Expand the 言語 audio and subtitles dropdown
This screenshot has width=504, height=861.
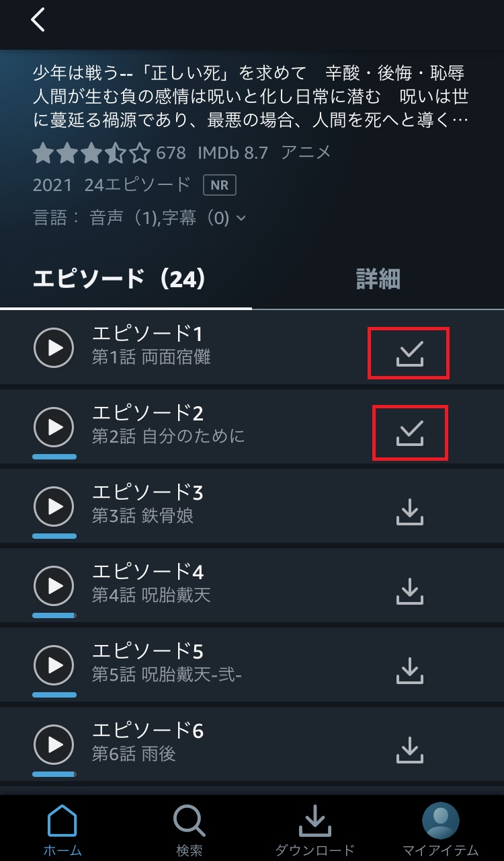tap(140, 218)
